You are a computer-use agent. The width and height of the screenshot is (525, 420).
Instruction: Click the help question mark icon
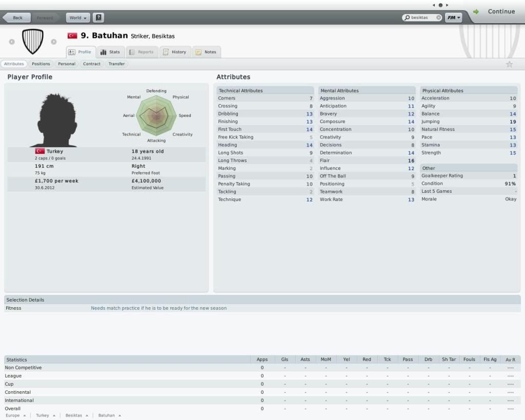coord(98,18)
